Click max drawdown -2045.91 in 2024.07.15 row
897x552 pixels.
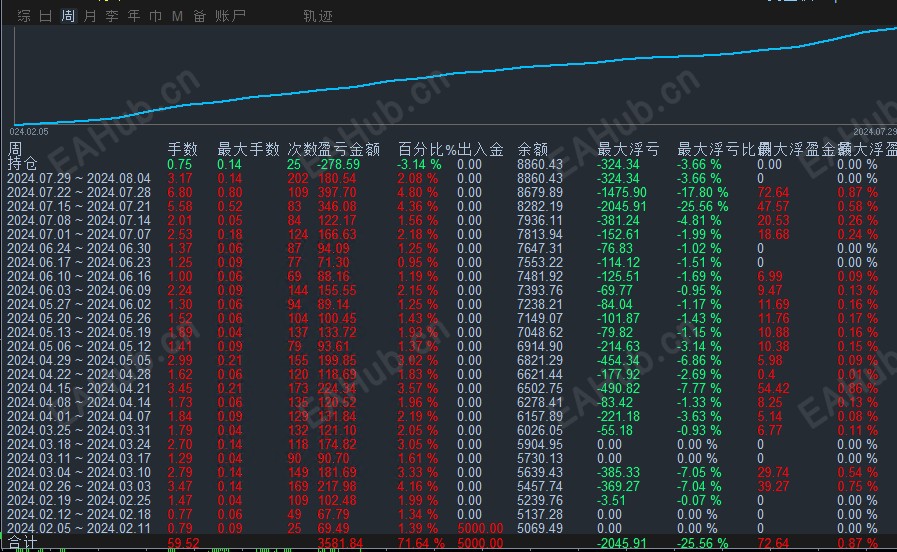(622, 206)
